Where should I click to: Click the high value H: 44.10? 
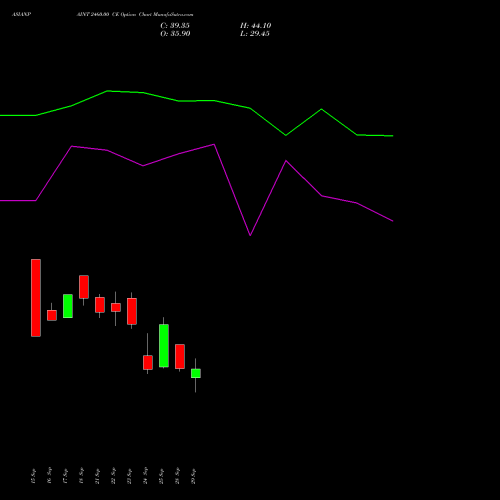(x=256, y=26)
